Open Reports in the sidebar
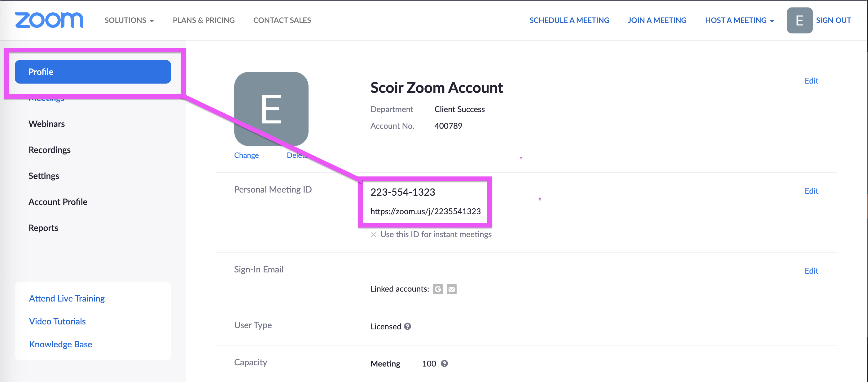Viewport: 868px width, 382px height. click(x=43, y=228)
